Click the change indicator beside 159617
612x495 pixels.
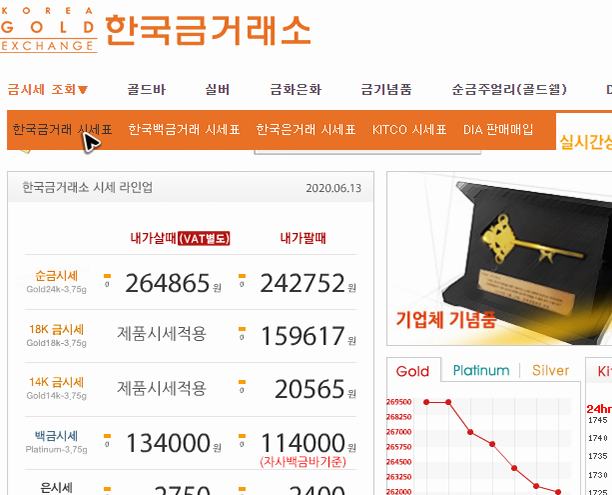click(242, 334)
